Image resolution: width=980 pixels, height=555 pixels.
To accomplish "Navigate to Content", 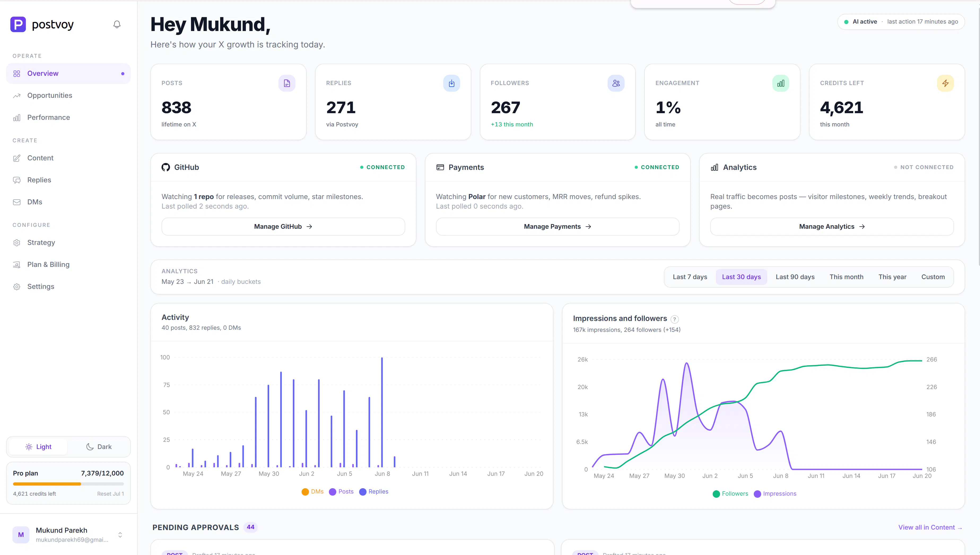I will 68,158.
